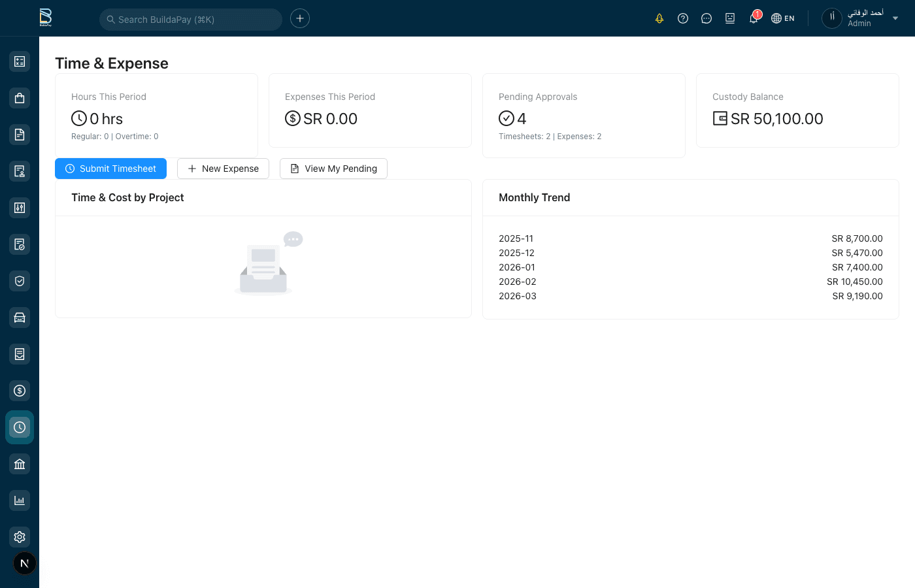Viewport: 915px width, 588px height.
Task: Click the Search BuildaPay field
Action: coord(190,20)
